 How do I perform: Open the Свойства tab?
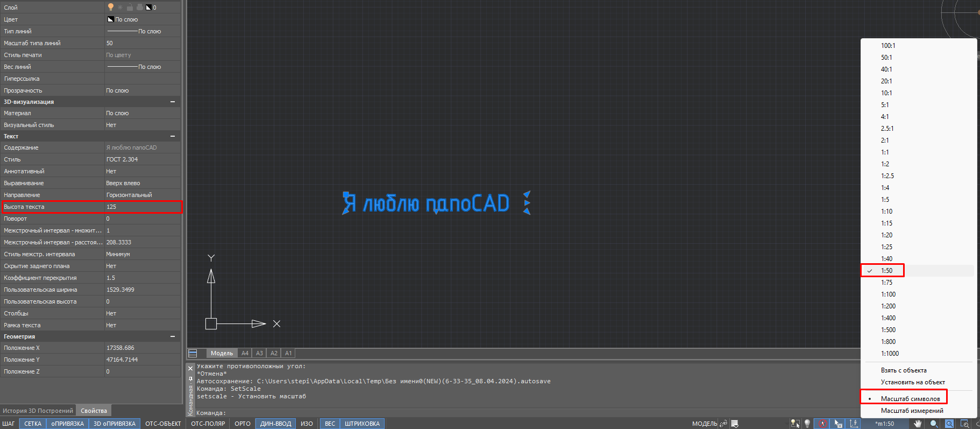(x=94, y=411)
